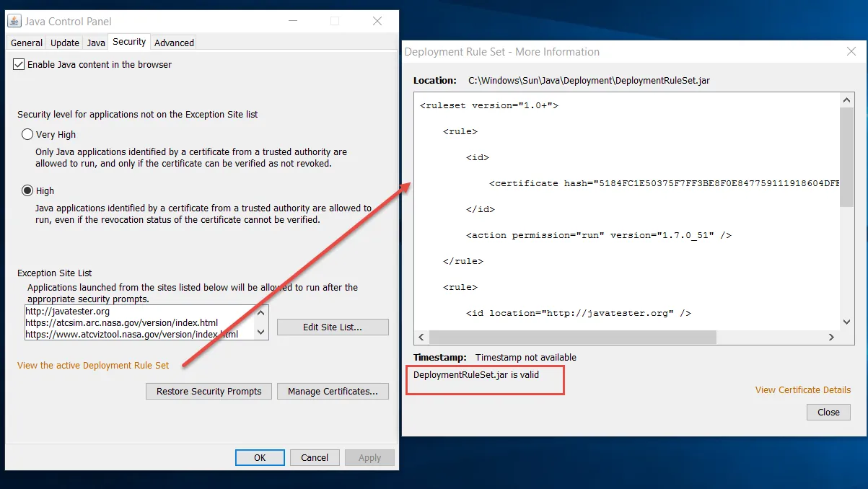The width and height of the screenshot is (868, 489).
Task: Select the Security tab
Action: tap(129, 42)
